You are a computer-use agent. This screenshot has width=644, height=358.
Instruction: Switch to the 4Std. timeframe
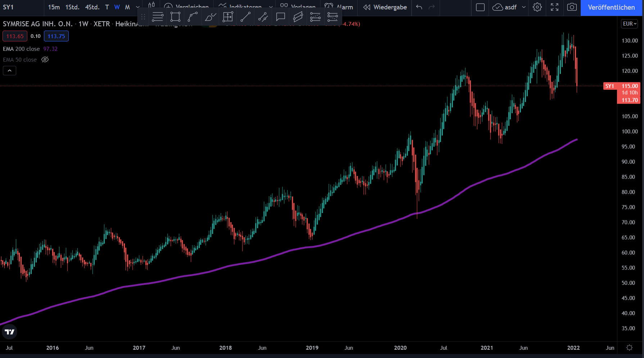[x=92, y=7]
